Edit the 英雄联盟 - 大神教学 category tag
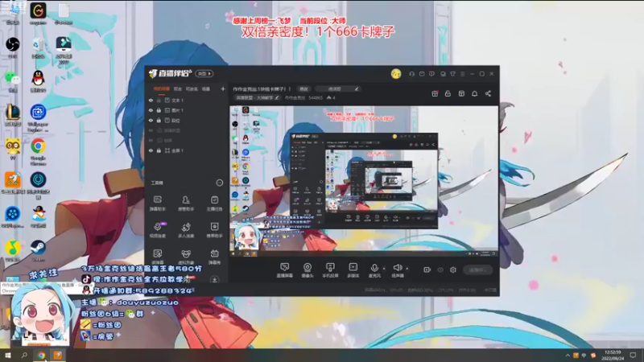The image size is (644, 362). (x=257, y=97)
